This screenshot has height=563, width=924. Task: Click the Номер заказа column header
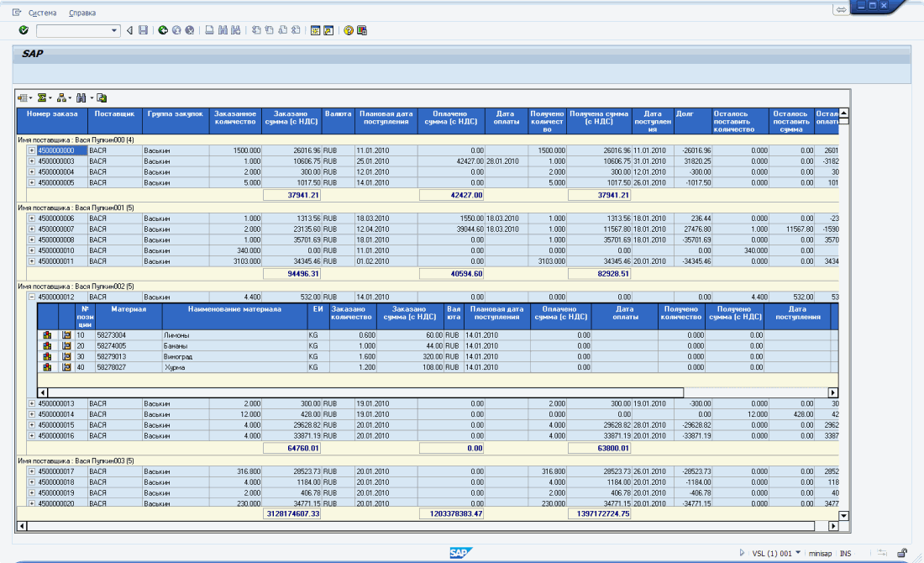pos(52,121)
